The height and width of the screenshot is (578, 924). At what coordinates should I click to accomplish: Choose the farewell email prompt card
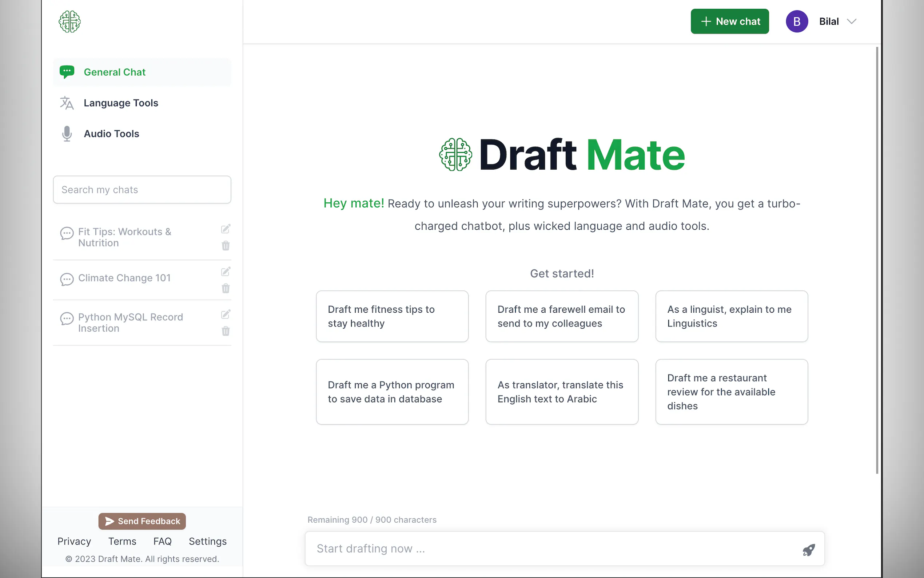(562, 316)
